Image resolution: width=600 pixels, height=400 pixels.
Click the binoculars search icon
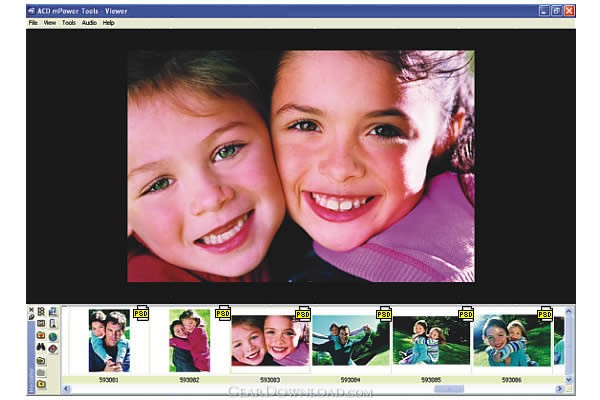pos(41,347)
